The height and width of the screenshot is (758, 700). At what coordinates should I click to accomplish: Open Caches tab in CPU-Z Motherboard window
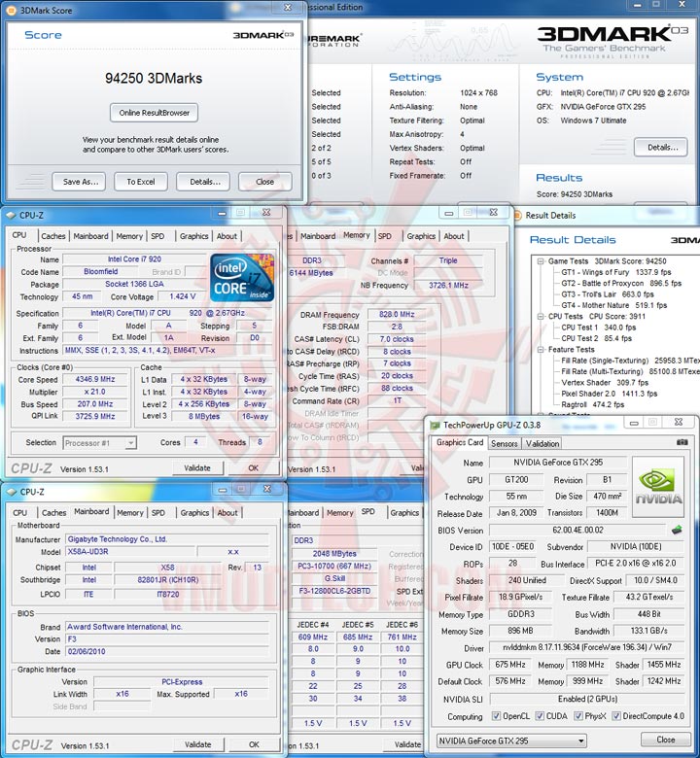(53, 512)
